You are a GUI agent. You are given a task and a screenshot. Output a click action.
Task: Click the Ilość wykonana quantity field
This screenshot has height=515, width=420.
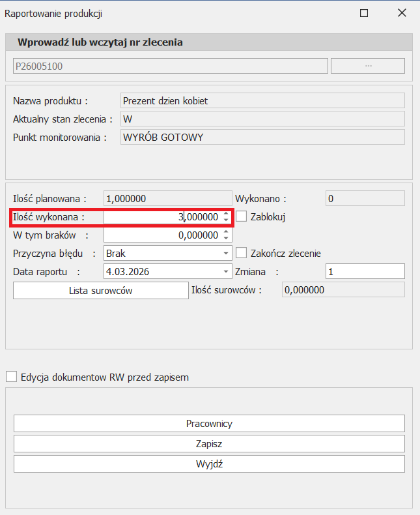click(x=163, y=217)
